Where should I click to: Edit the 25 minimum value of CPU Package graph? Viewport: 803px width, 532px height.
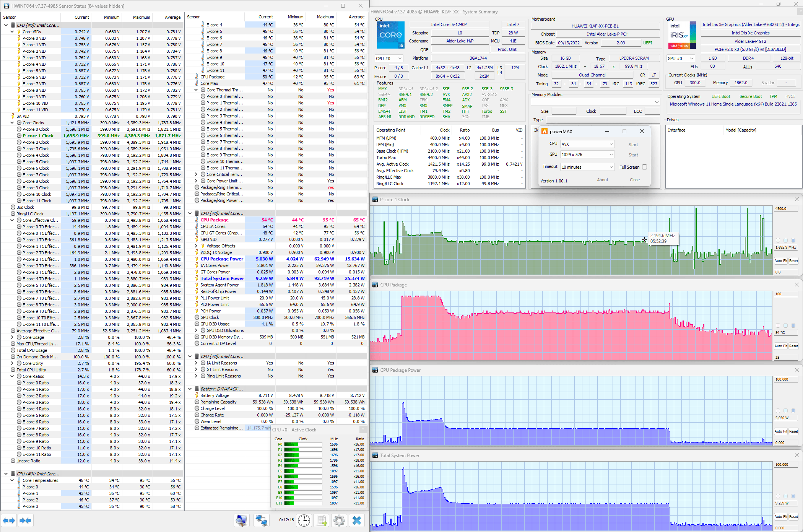[785, 357]
